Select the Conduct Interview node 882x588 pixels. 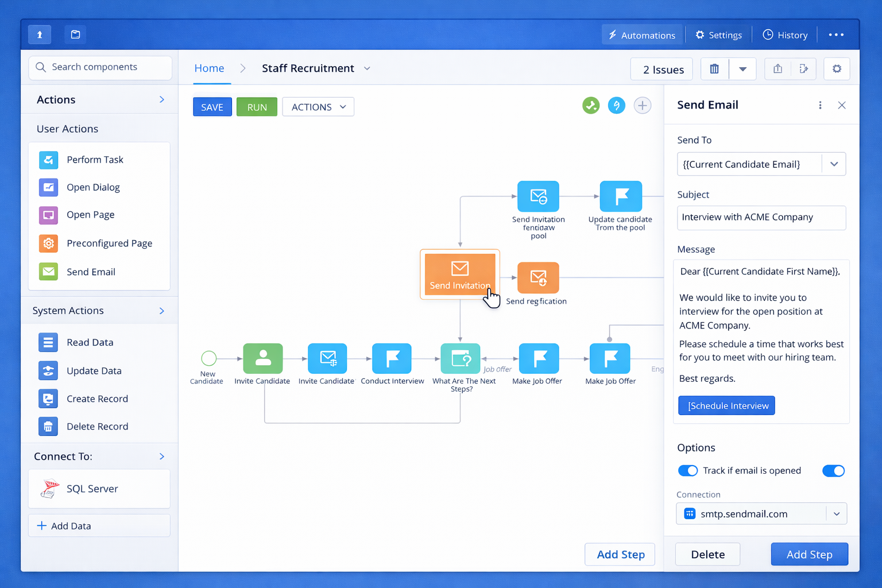392,358
